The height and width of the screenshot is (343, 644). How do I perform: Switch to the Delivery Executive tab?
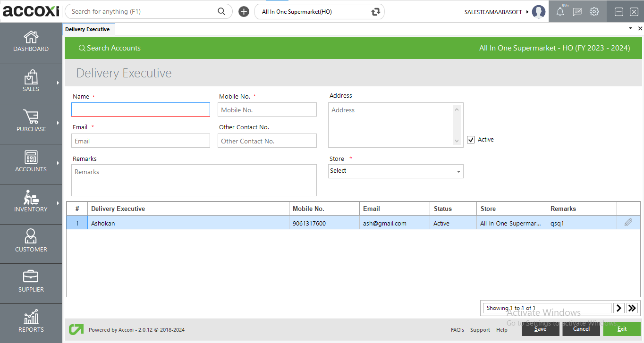coord(88,29)
